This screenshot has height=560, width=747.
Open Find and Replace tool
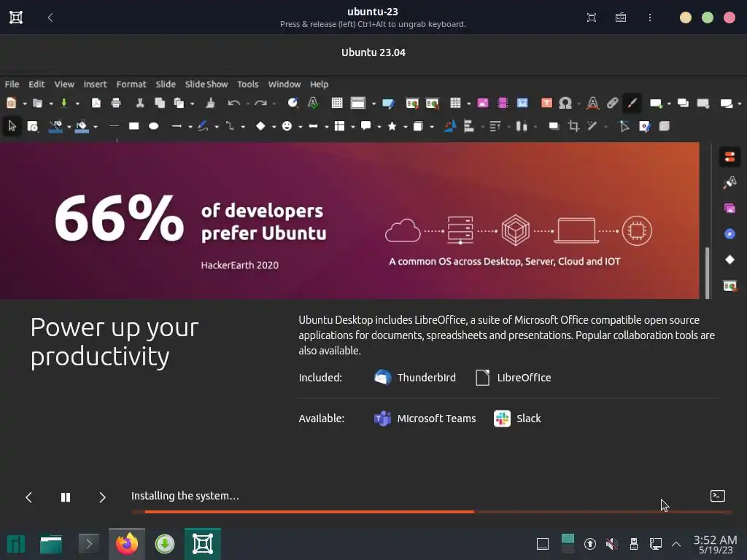293,103
